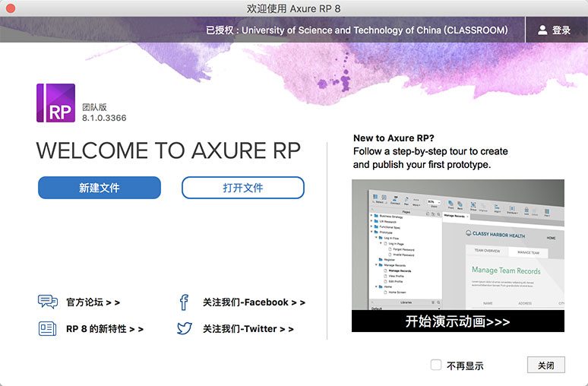Open the 关注我们-Twitter link
Screen dimensions: 588x386
pyautogui.click(x=248, y=329)
